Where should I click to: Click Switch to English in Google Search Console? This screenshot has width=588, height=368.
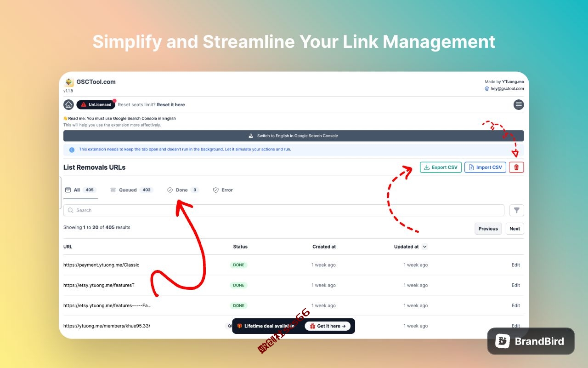click(x=294, y=136)
